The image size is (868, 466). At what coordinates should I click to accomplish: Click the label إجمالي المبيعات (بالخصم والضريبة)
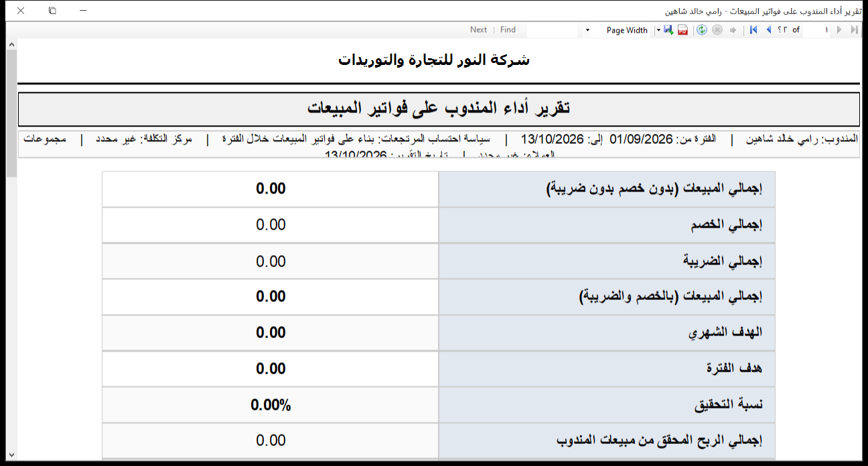[x=672, y=297]
